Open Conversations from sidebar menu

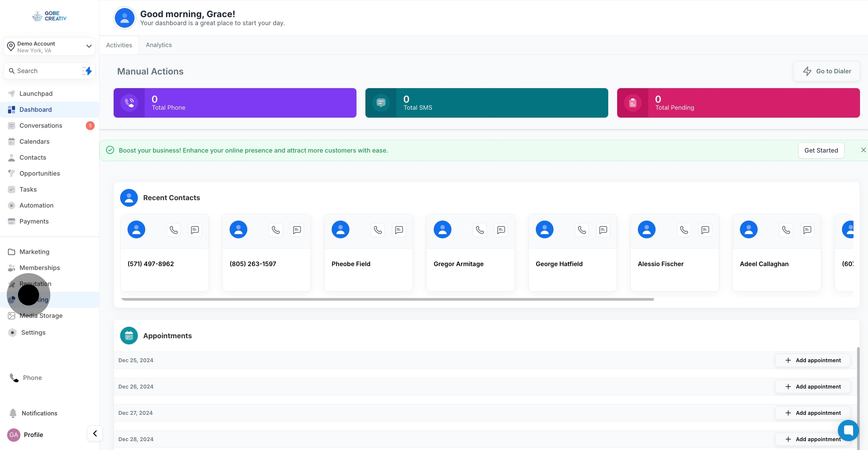tap(41, 126)
